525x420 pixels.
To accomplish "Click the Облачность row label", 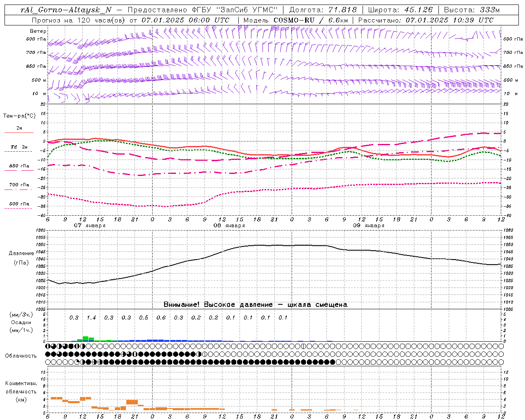I will point(21,356).
